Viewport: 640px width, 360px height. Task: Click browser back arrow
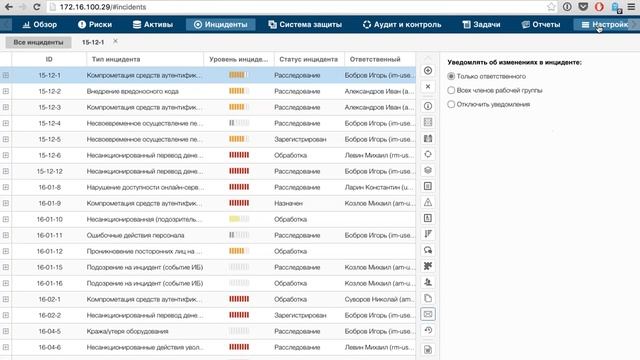coord(9,7)
